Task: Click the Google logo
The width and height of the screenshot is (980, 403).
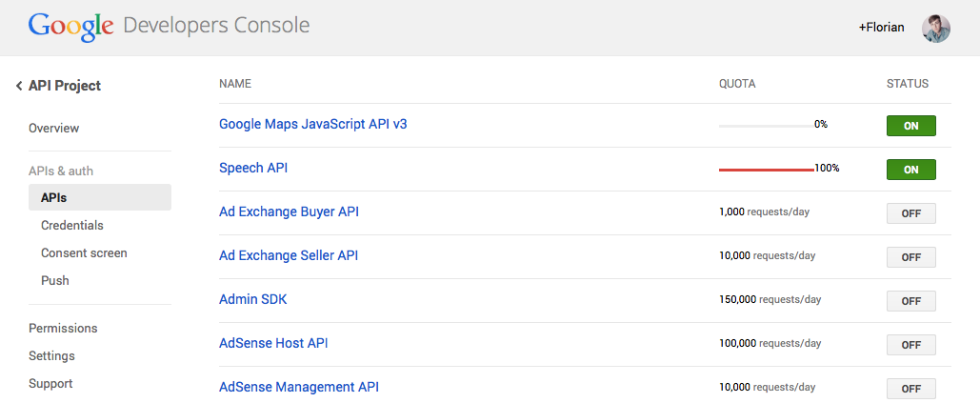Action: pyautogui.click(x=70, y=27)
